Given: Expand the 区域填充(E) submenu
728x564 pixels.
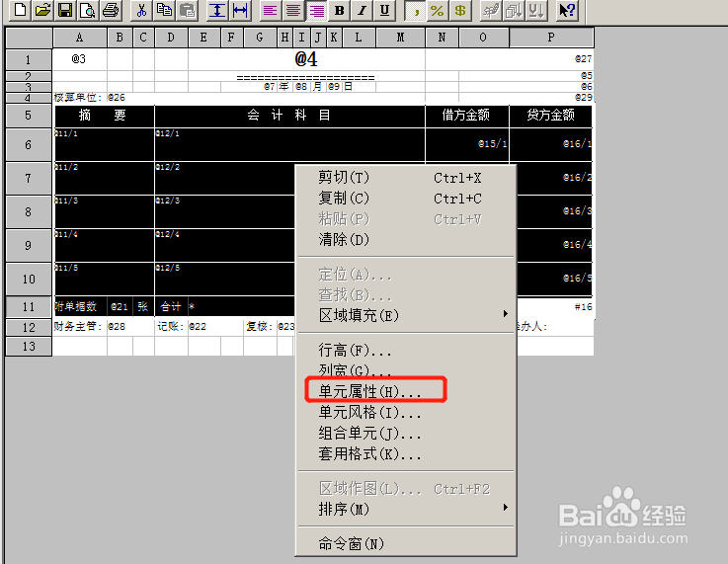Looking at the screenshot, I should (x=406, y=315).
